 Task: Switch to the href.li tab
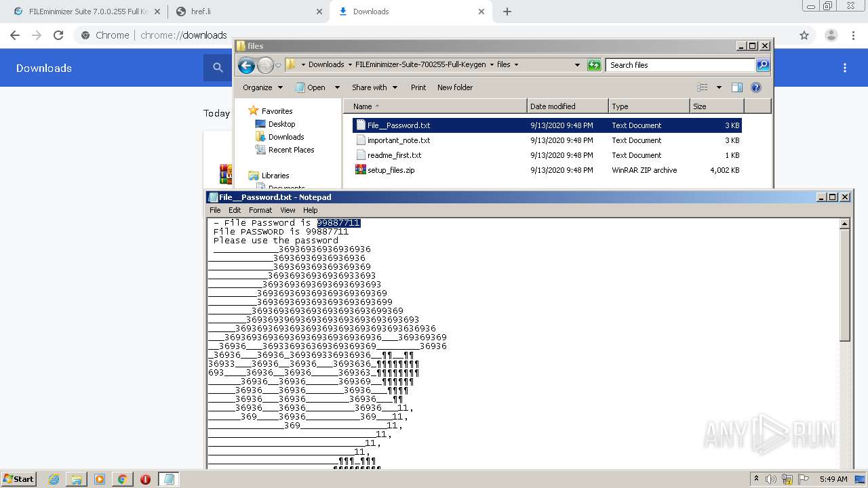click(248, 12)
